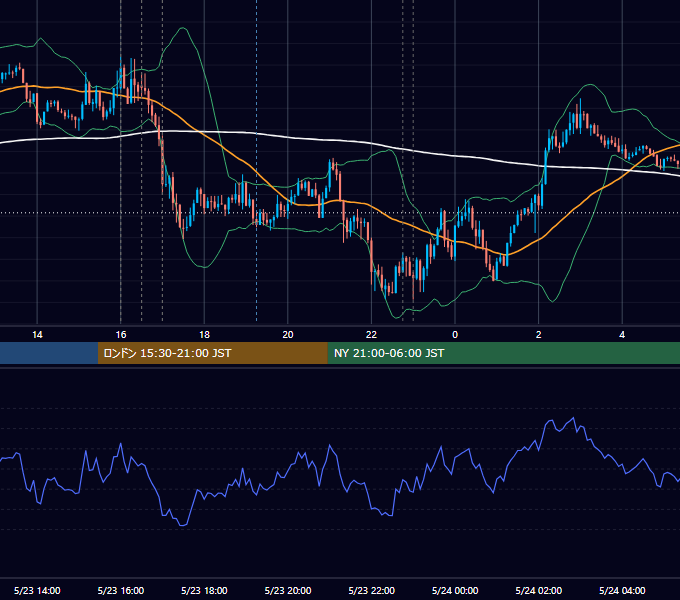Click the hour label 4 on price chart axis
Screen dimensions: 680x600
coord(622,335)
